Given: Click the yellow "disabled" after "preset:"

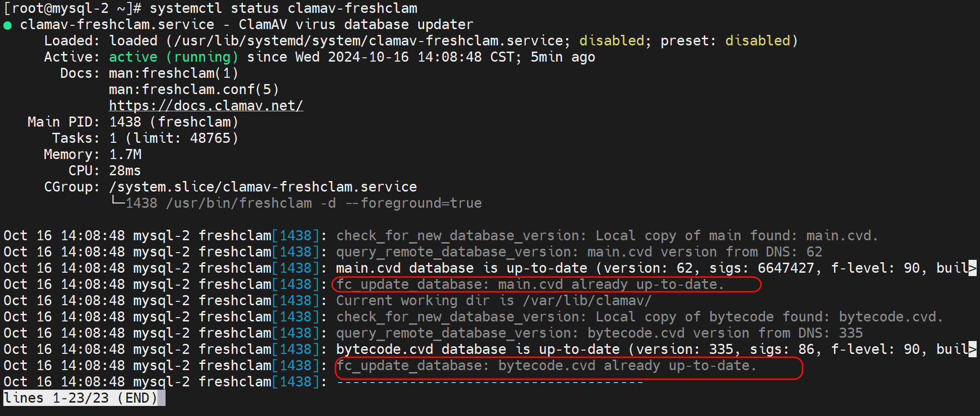Looking at the screenshot, I should (x=757, y=41).
